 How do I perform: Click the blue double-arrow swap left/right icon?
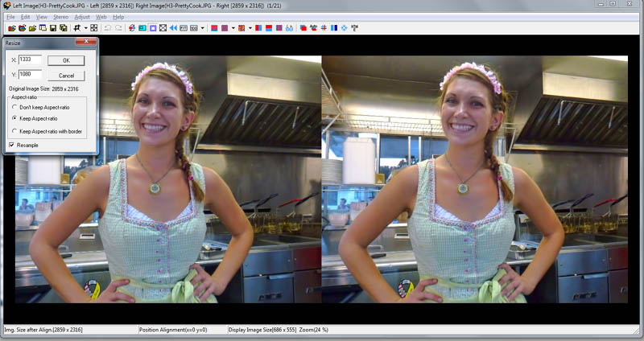(173, 27)
